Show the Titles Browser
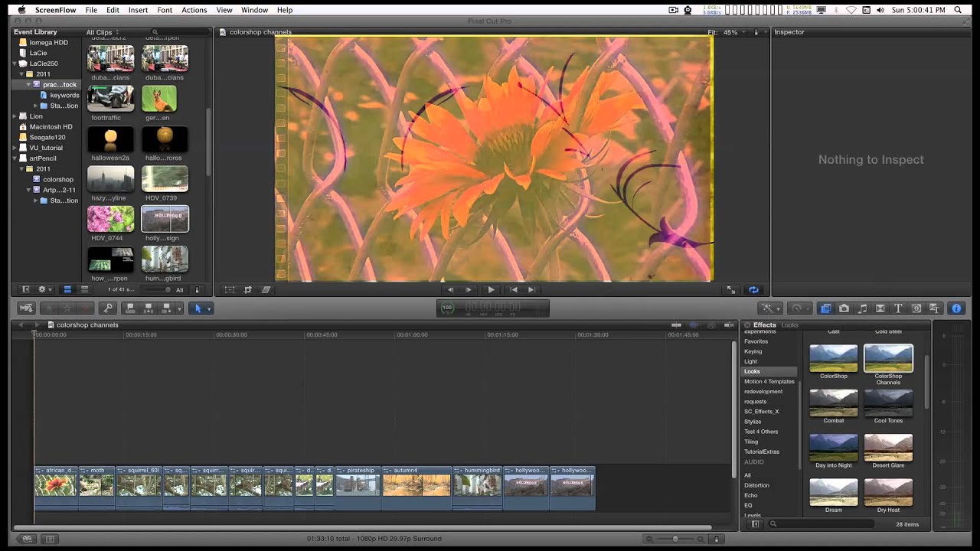This screenshot has width=980, height=551. [x=898, y=308]
